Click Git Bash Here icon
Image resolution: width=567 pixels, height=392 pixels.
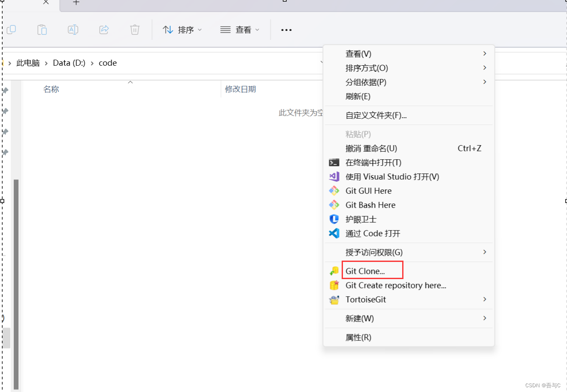click(x=334, y=205)
